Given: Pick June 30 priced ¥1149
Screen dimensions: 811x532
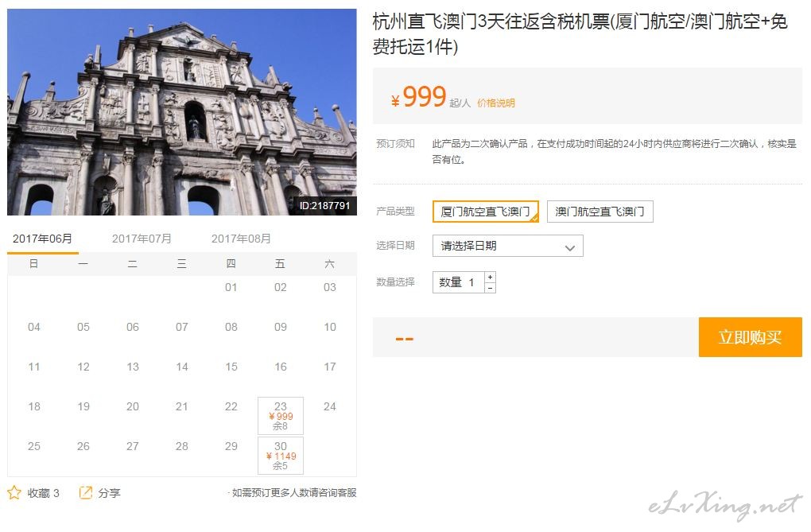Looking at the screenshot, I should pyautogui.click(x=281, y=456).
